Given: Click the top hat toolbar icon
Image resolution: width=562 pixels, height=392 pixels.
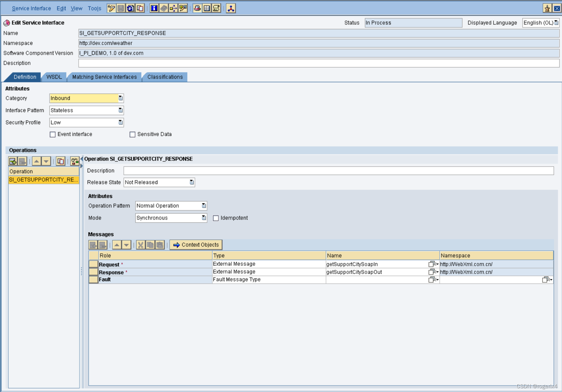Looking at the screenshot, I should [197, 8].
